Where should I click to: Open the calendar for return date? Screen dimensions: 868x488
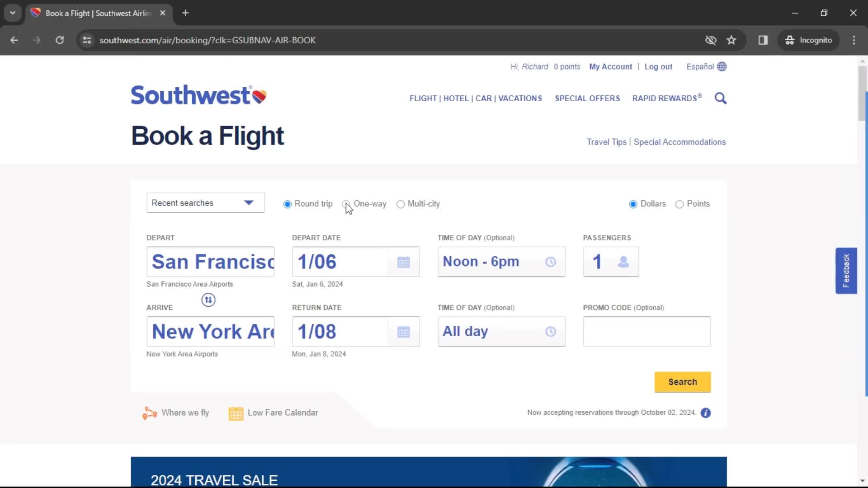point(404,331)
